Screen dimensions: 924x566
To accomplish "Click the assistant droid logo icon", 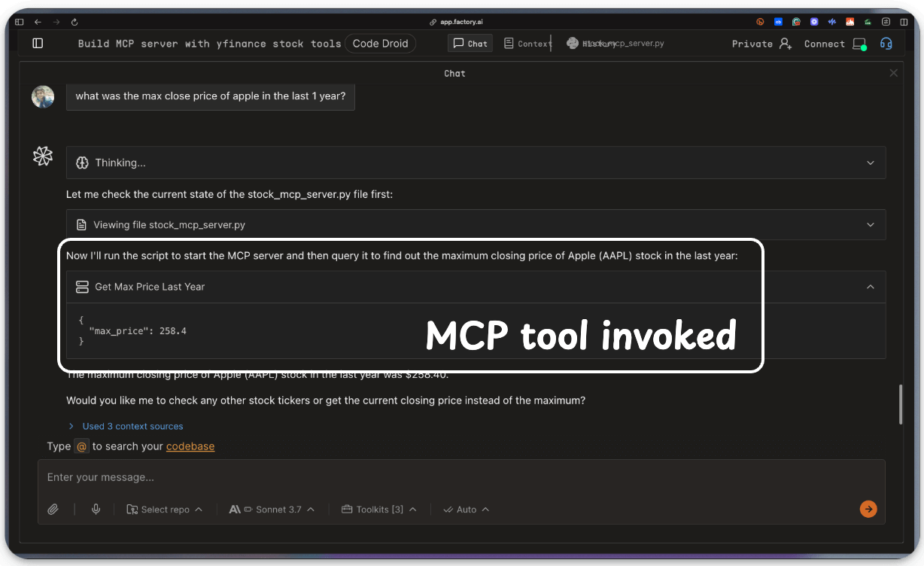I will coord(43,157).
